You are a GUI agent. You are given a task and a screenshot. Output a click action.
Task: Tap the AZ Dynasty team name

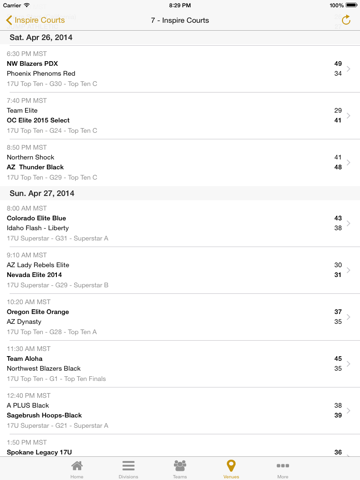[x=24, y=322]
